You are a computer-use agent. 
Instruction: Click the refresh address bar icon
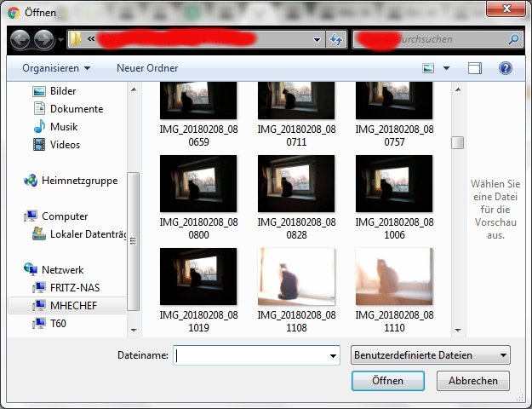click(x=335, y=39)
